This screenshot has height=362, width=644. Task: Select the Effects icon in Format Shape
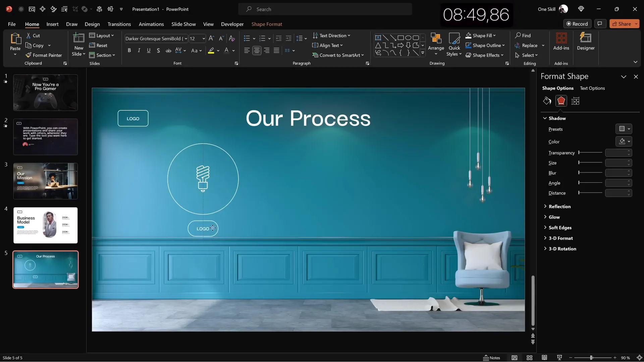pos(561,101)
